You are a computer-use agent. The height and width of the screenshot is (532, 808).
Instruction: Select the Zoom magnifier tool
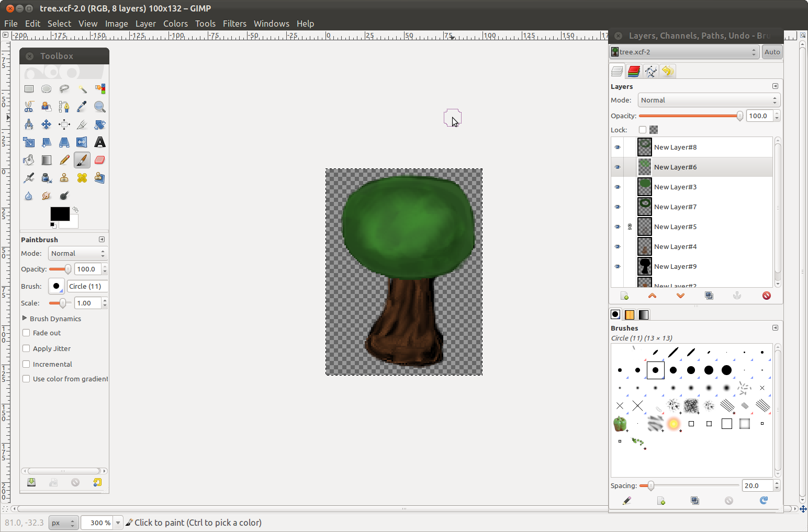100,107
